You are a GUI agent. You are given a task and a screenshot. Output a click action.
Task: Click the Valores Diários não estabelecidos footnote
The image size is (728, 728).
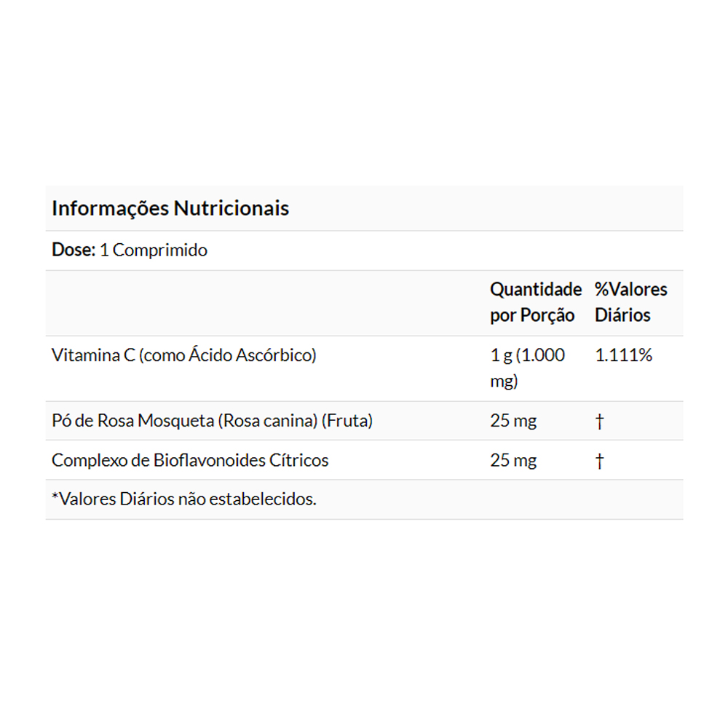[x=188, y=499]
